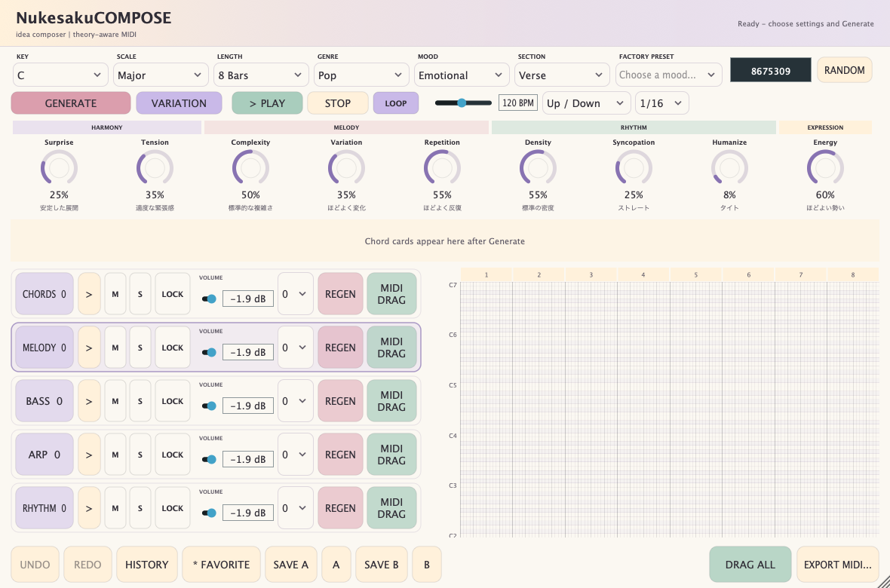Click the Variation knob dial
This screenshot has width=890, height=588.
click(346, 168)
